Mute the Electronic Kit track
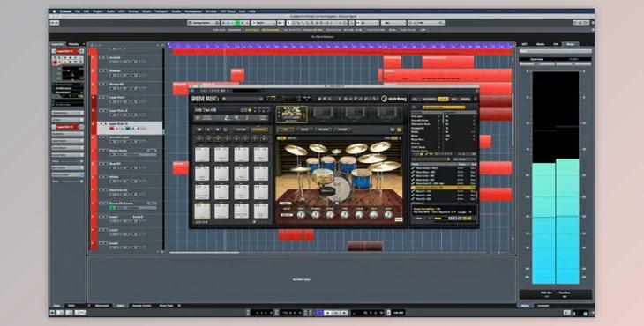 pos(101,190)
